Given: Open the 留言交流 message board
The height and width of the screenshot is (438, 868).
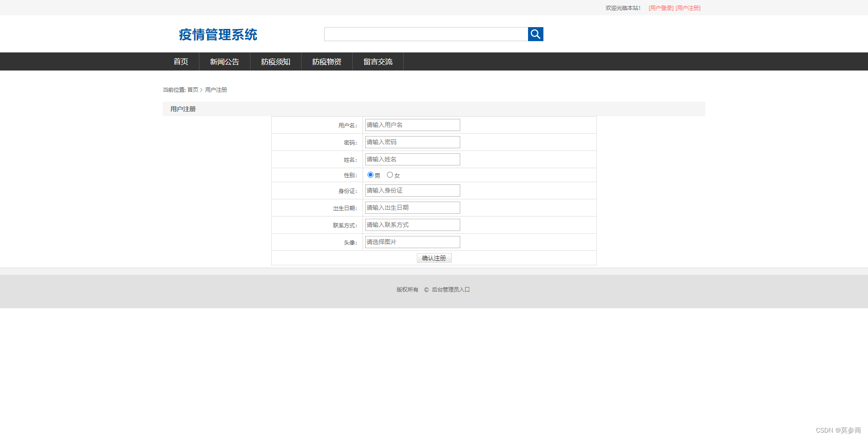Looking at the screenshot, I should tap(378, 61).
